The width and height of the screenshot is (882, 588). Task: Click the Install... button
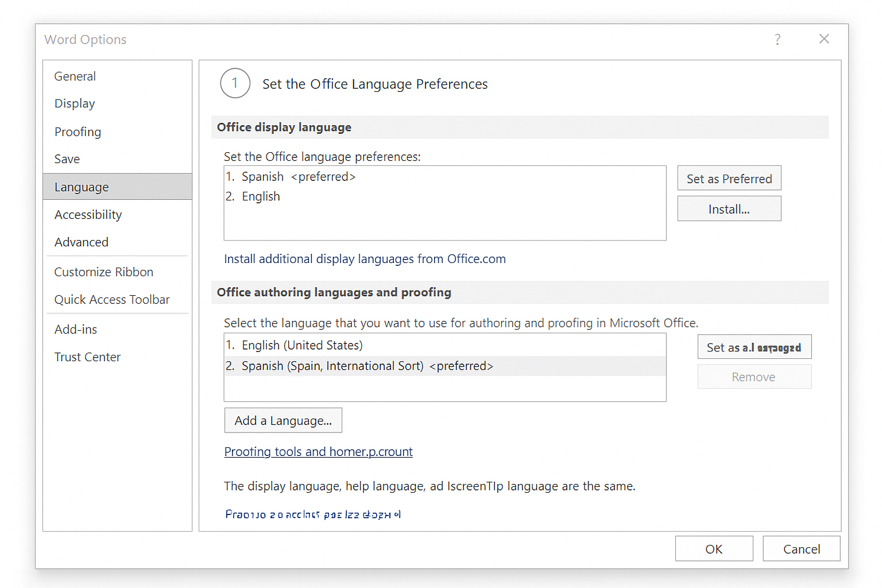729,209
